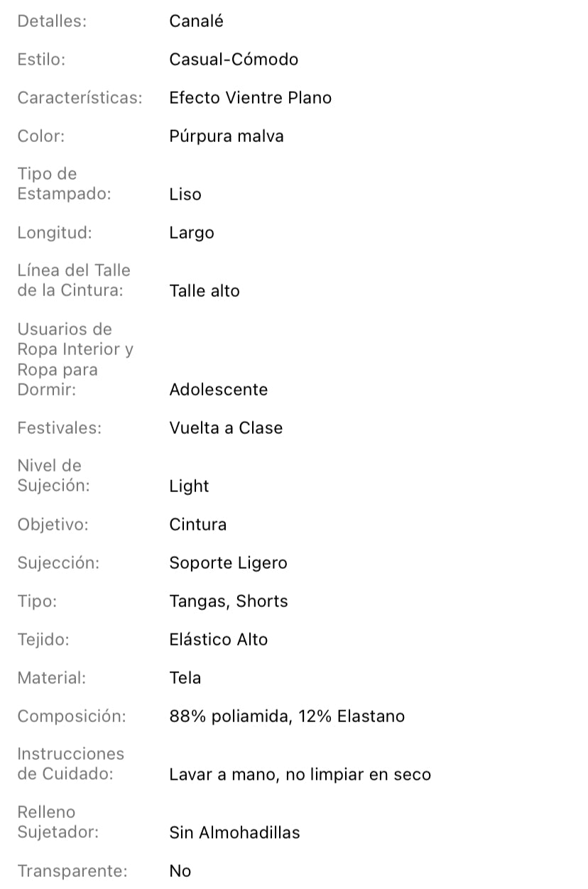The image size is (588, 889).
Task: Select the 'Tela' material value
Action: [x=185, y=678]
